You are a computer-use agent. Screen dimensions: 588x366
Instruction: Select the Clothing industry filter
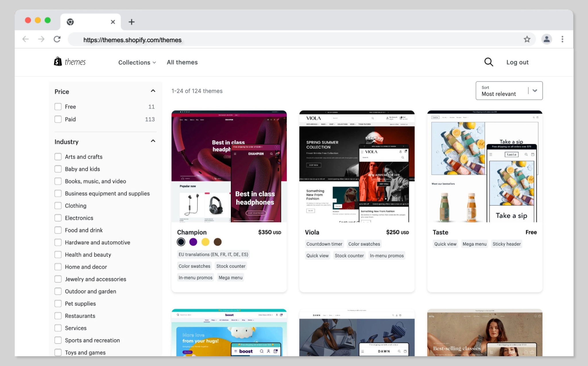[58, 205]
